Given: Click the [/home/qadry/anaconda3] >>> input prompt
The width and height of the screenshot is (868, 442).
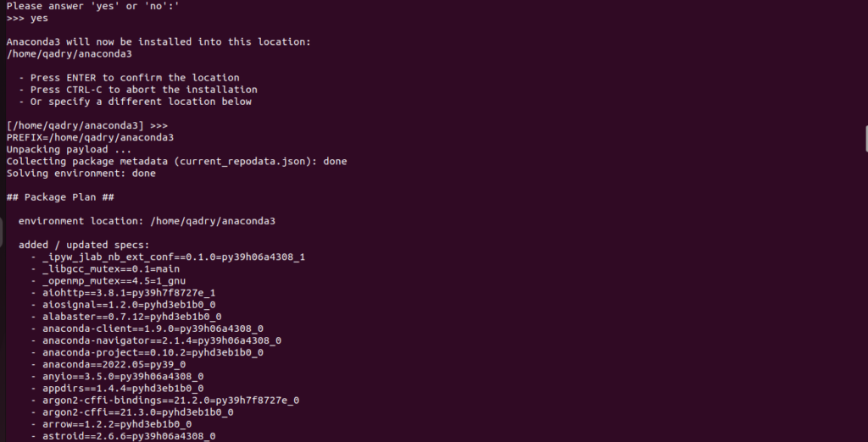Looking at the screenshot, I should 87,125.
